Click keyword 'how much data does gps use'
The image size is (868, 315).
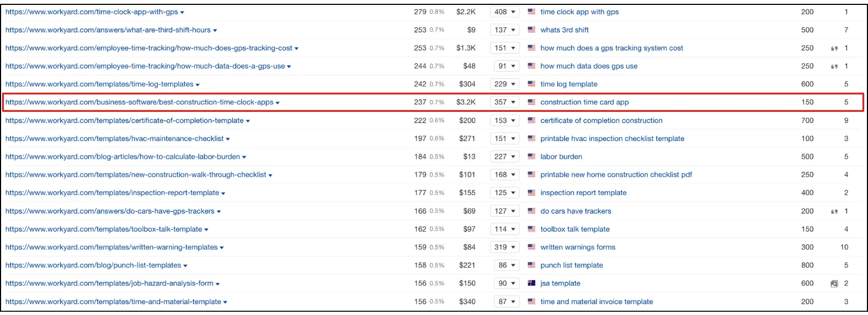pyautogui.click(x=589, y=66)
